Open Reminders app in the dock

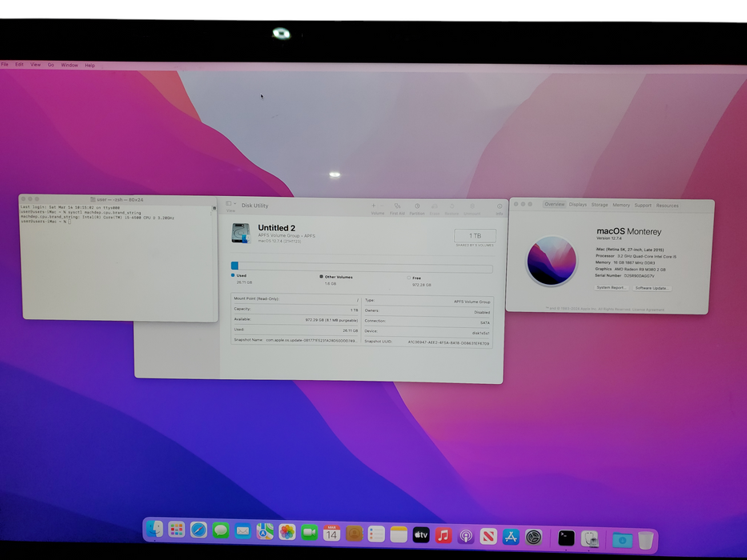pos(376,534)
